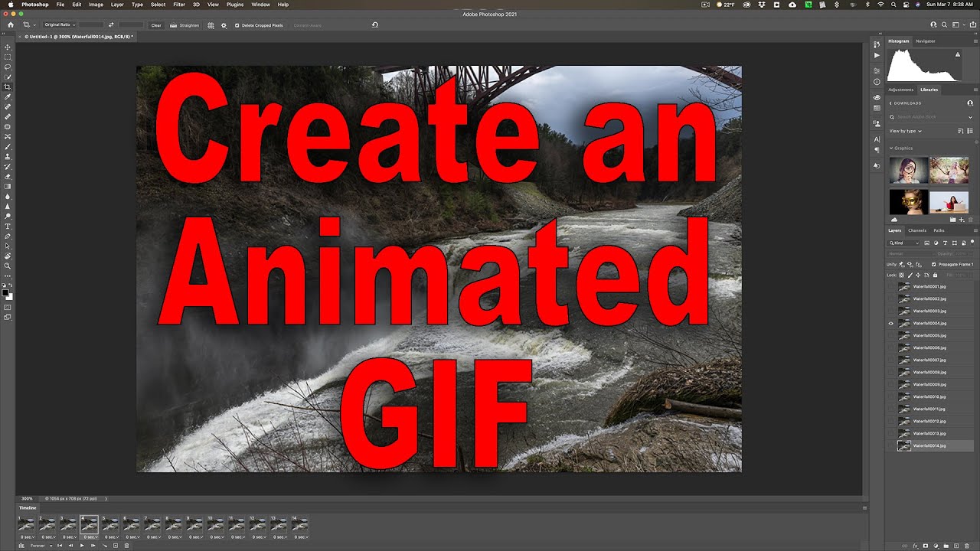Open frame 14 delay time dropdown
The height and width of the screenshot is (551, 980).
pyautogui.click(x=300, y=537)
